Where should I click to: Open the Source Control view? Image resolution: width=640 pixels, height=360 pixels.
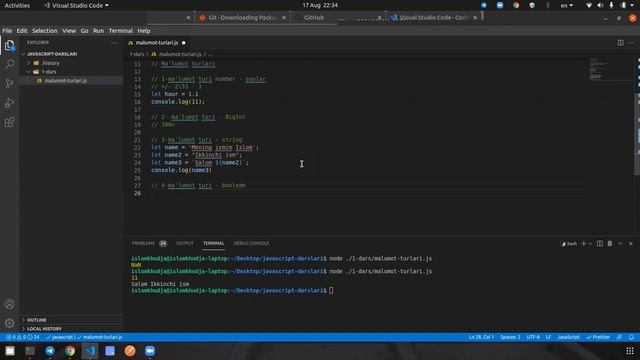tap(9, 83)
